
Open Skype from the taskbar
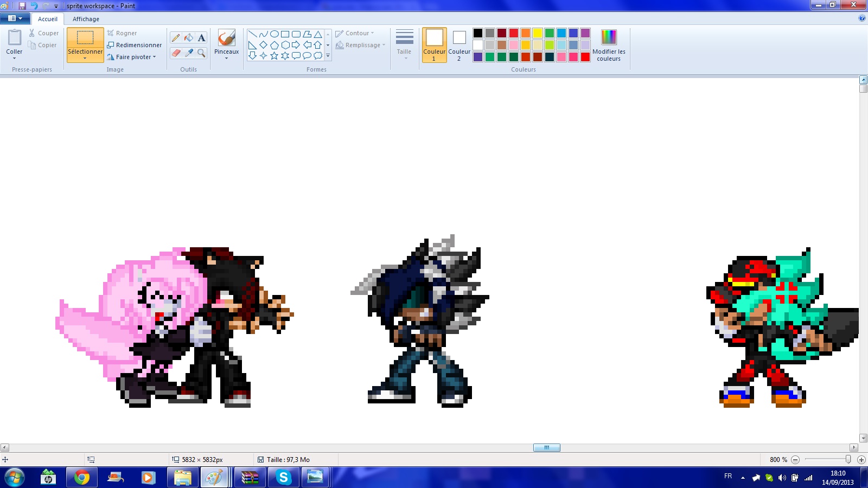[x=283, y=478]
